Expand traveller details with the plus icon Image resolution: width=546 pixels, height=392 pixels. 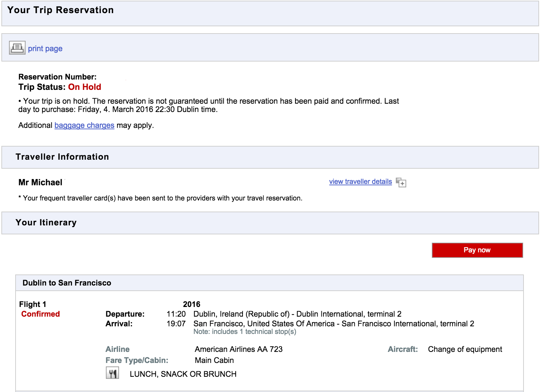point(401,182)
